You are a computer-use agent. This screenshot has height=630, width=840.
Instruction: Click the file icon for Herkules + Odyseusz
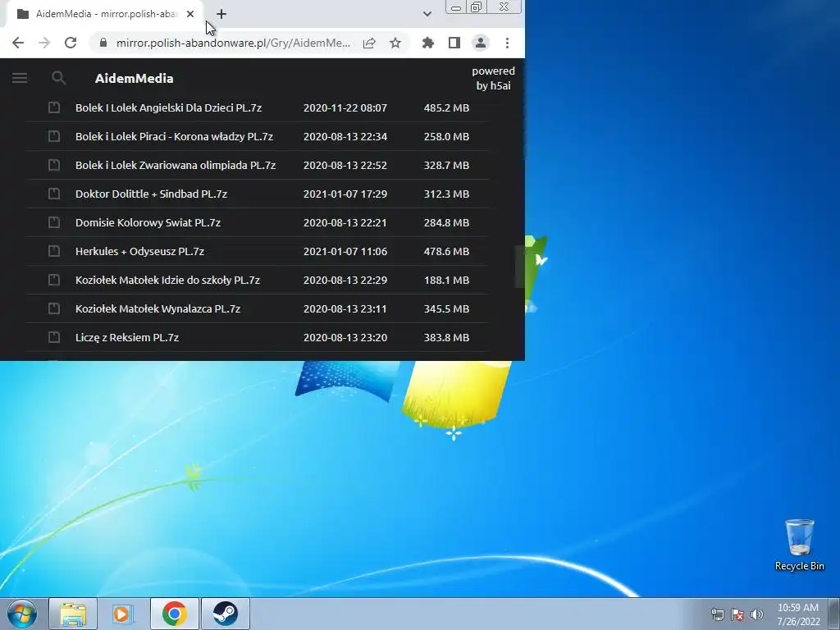[54, 251]
